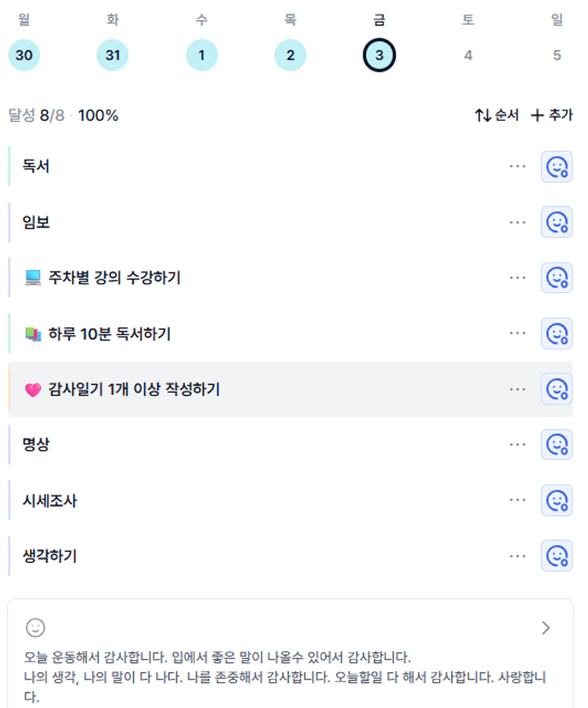Click the emoji reaction icon for 명상
The image size is (588, 708).
pos(556,444)
